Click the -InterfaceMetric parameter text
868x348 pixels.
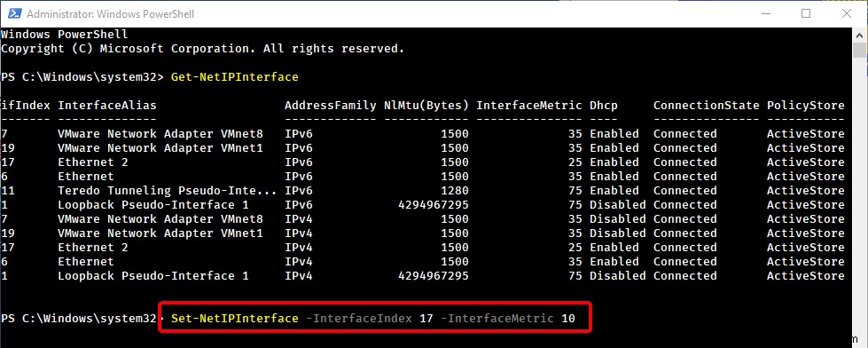(x=498, y=319)
